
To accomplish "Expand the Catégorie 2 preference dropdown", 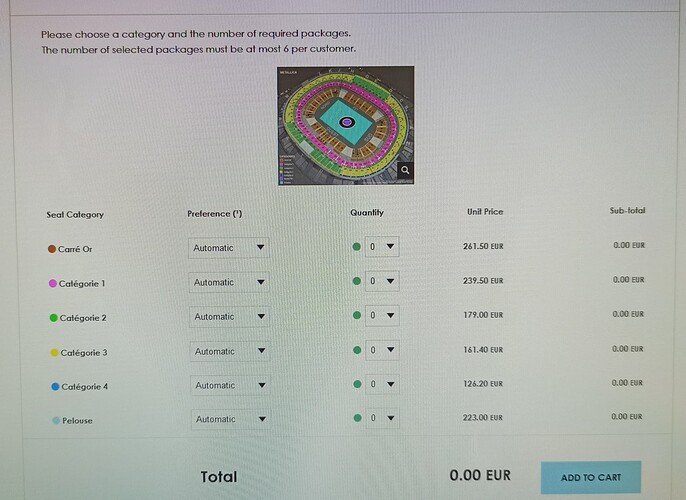I will click(x=229, y=317).
